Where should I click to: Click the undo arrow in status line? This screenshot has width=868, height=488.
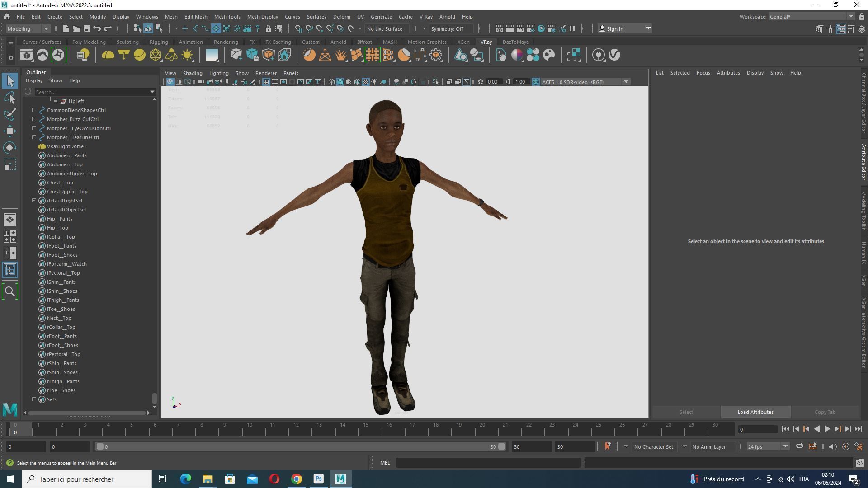click(97, 28)
